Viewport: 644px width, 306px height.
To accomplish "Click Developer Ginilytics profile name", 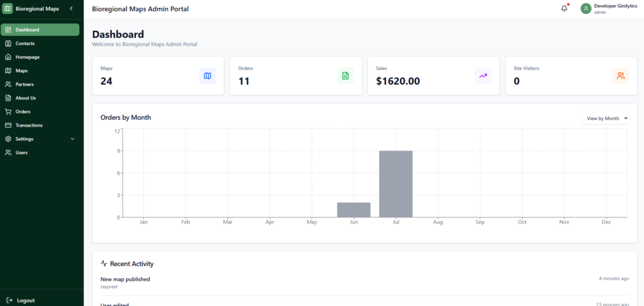I will (614, 6).
